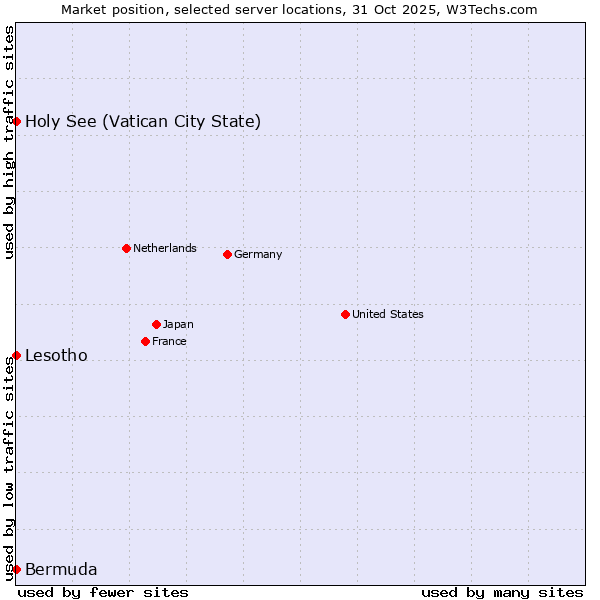Click the United States text label
600x600 pixels.
pyautogui.click(x=387, y=314)
